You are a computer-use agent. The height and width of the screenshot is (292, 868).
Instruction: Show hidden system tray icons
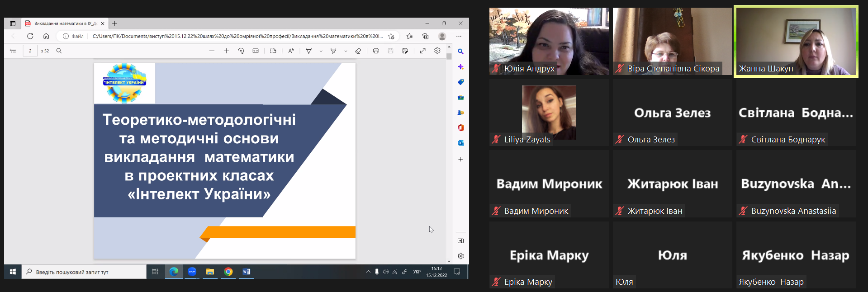pyautogui.click(x=368, y=272)
